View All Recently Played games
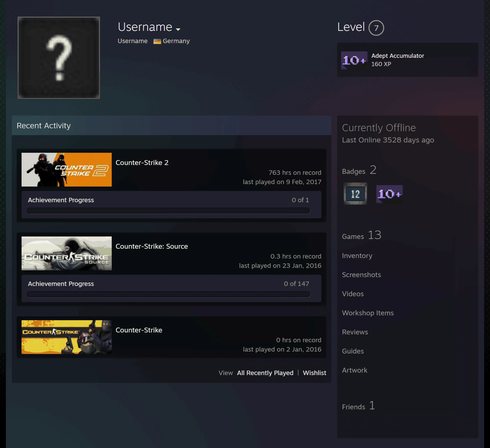 (x=265, y=373)
